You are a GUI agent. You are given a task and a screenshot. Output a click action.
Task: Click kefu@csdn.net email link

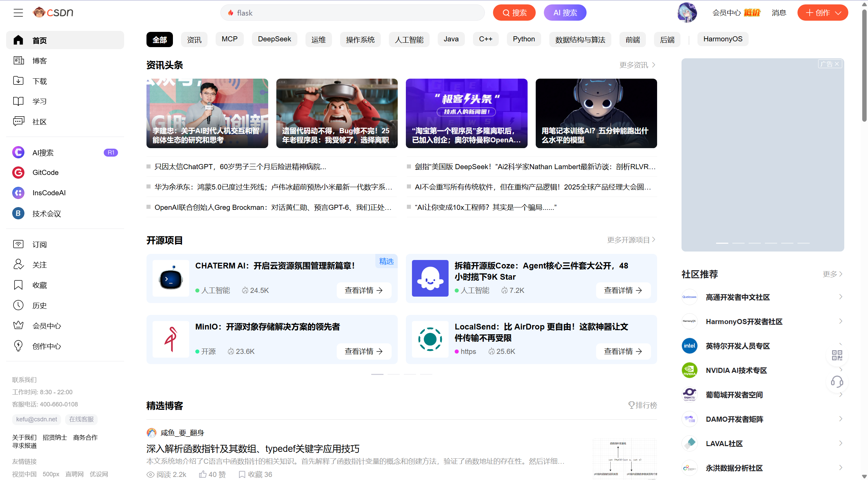tap(37, 419)
